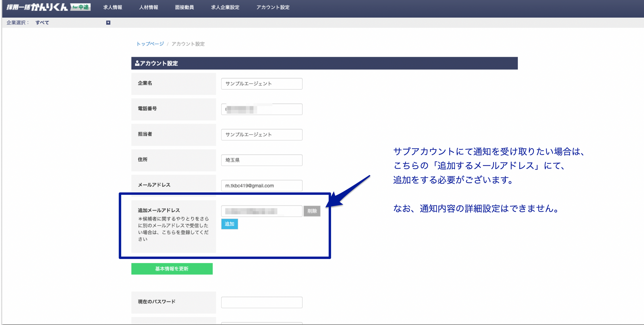
Task: Click the 住所 field showing 埼玉県
Action: [261, 160]
